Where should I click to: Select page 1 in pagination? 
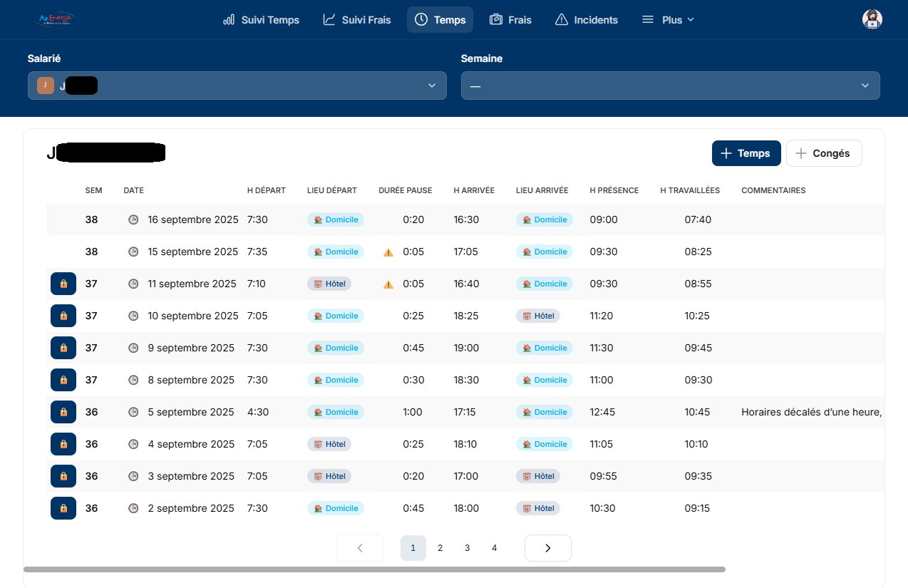tap(413, 548)
